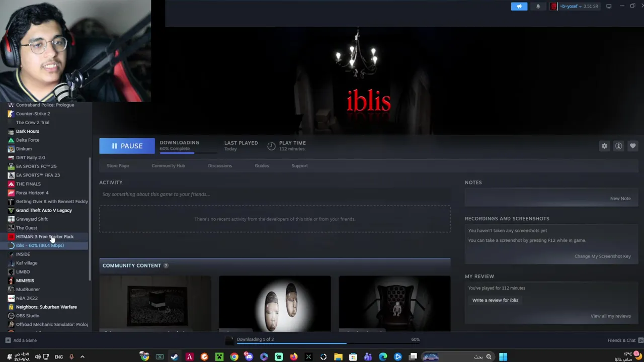Open the armchair community thumbnail
This screenshot has height=362, width=644.
(x=394, y=303)
